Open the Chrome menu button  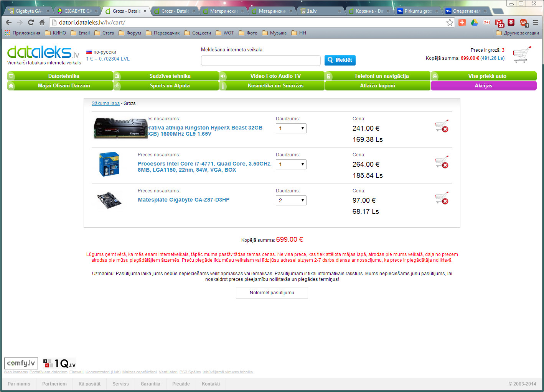(536, 22)
